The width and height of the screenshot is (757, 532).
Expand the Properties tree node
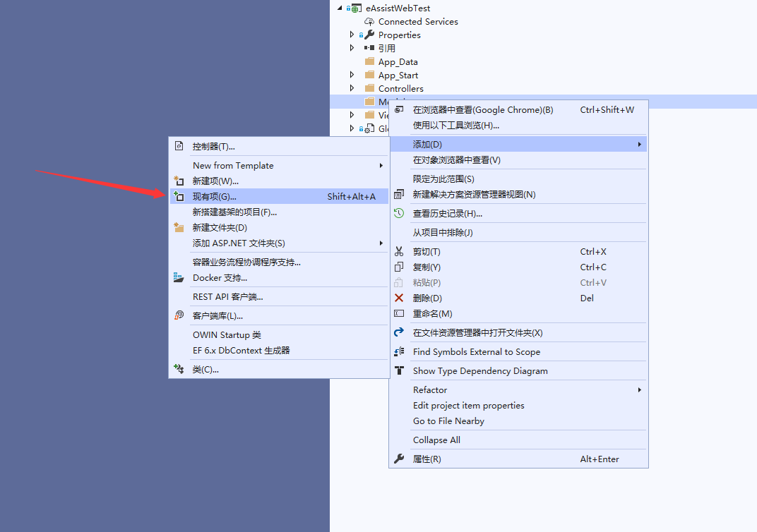(352, 35)
